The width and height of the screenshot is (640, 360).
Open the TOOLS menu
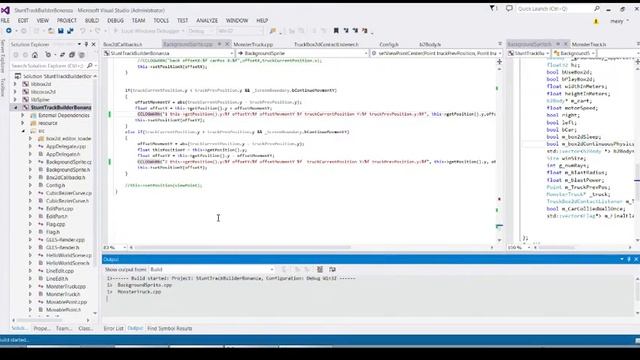point(161,20)
